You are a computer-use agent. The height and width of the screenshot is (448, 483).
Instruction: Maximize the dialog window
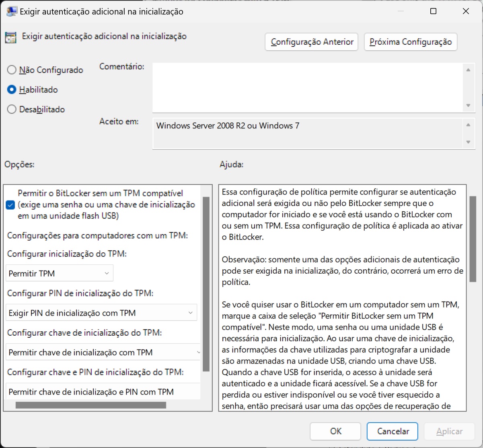433,11
